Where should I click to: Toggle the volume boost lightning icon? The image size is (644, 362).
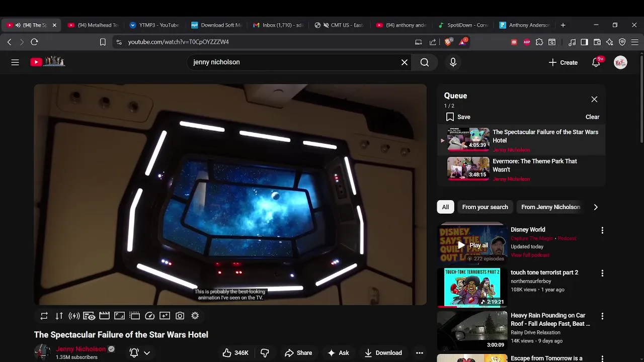pyautogui.click(x=74, y=316)
